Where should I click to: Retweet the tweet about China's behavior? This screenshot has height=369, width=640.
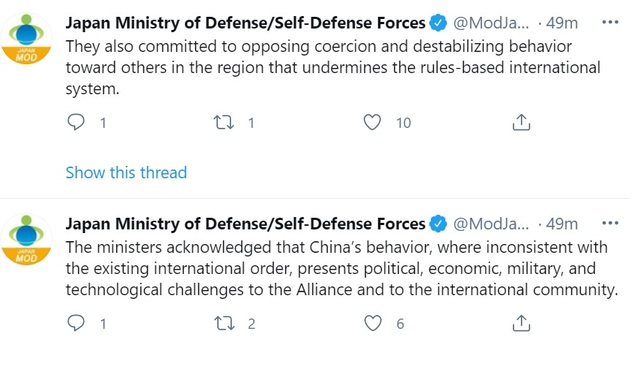224,323
